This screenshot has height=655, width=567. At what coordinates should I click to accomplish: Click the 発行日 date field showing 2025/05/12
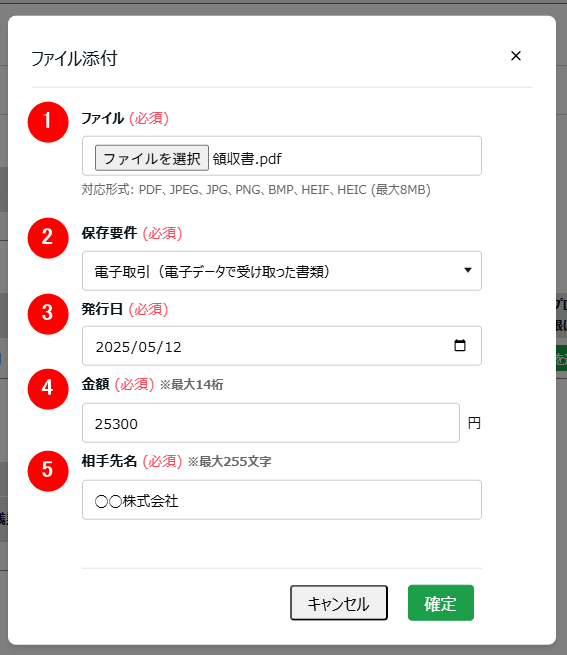pyautogui.click(x=282, y=346)
